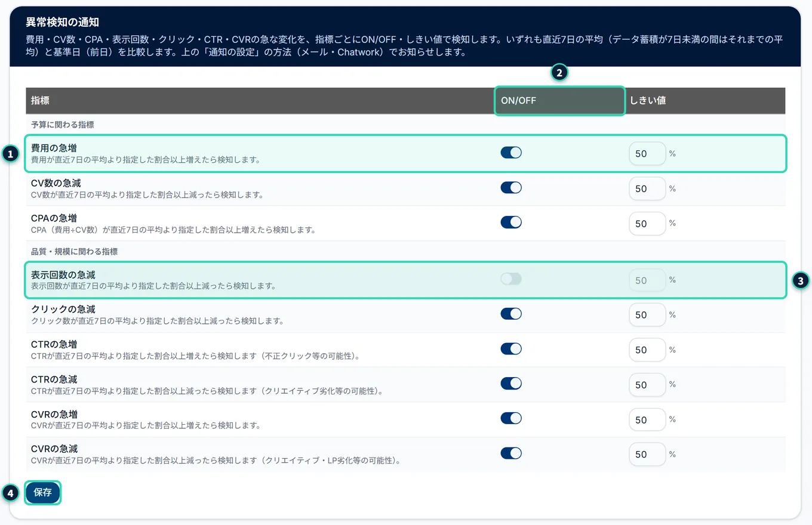Toggle the CTRの急増 switch

click(511, 349)
